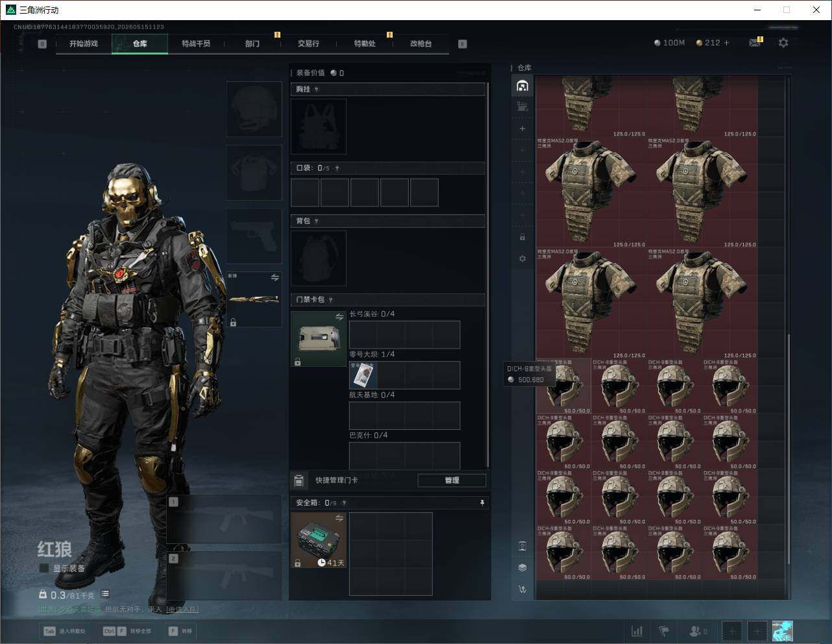Click the empty pistol equipment slot
Image resolution: width=832 pixels, height=644 pixels.
click(x=254, y=236)
